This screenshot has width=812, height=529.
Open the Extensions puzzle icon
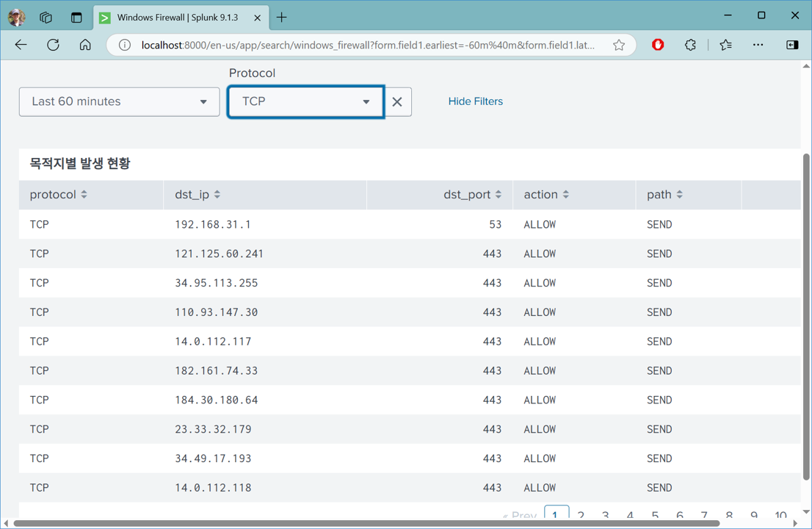690,45
